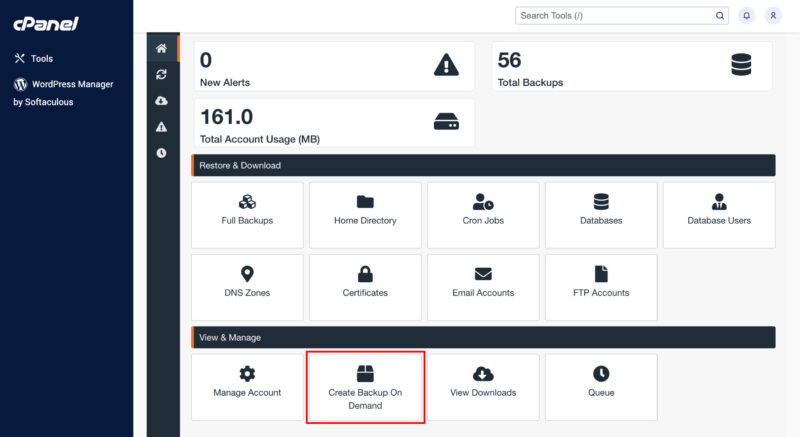Click the View & Manage section header

click(483, 338)
